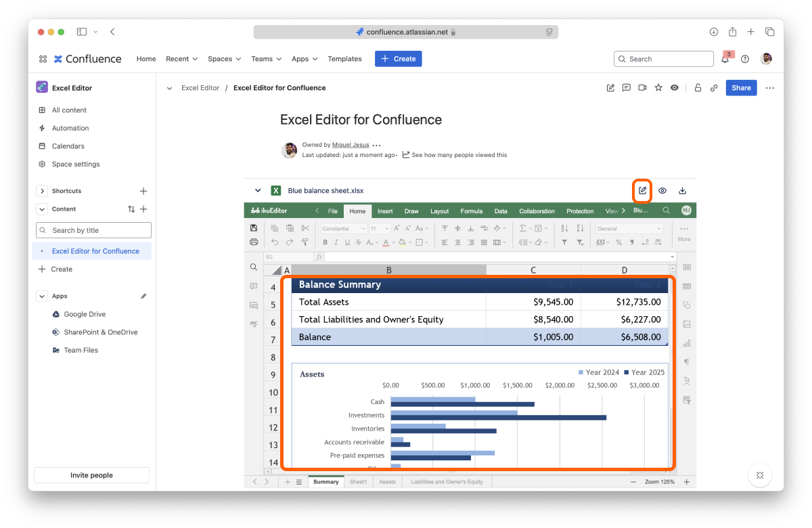
Task: Open the font size dropdown showing 11
Action: coord(380,229)
